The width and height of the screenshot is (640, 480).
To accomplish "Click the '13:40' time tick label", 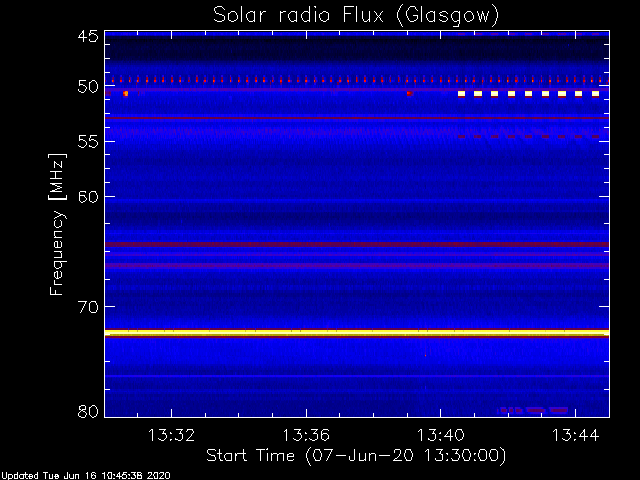I will [441, 436].
